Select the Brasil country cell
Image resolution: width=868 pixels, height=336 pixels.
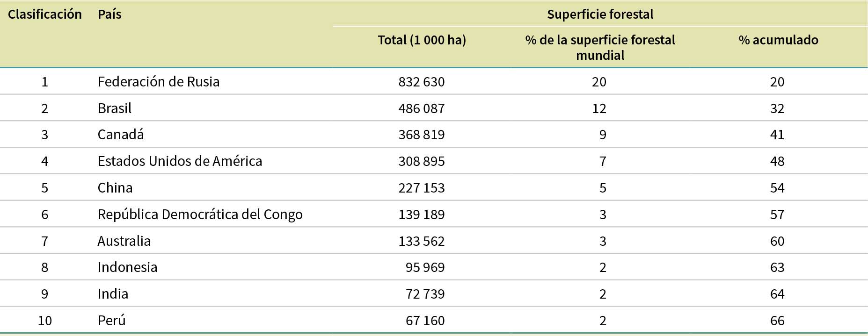coord(114,108)
